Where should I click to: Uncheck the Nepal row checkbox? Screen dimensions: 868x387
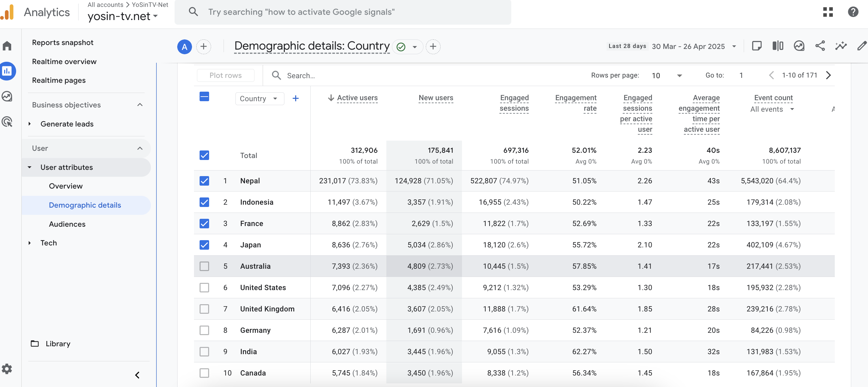click(x=204, y=181)
